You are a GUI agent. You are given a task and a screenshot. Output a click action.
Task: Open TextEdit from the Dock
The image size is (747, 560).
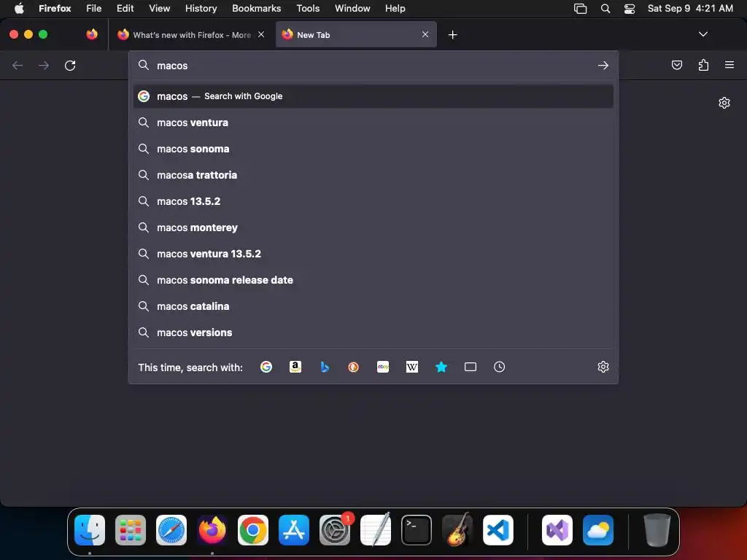click(376, 530)
